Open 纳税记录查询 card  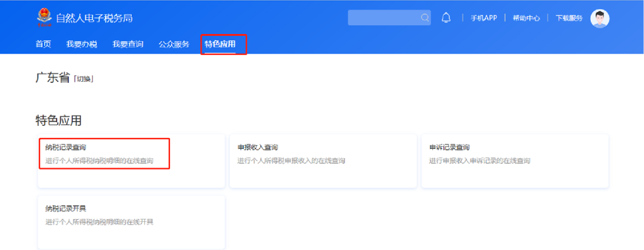(x=131, y=161)
